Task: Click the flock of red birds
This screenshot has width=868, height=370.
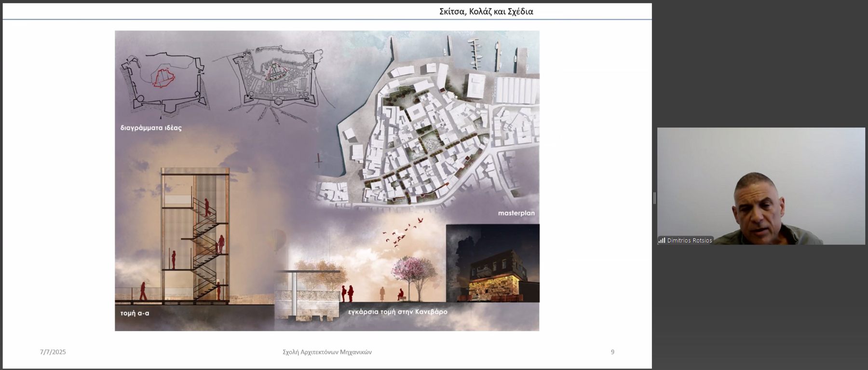Action: click(x=403, y=232)
